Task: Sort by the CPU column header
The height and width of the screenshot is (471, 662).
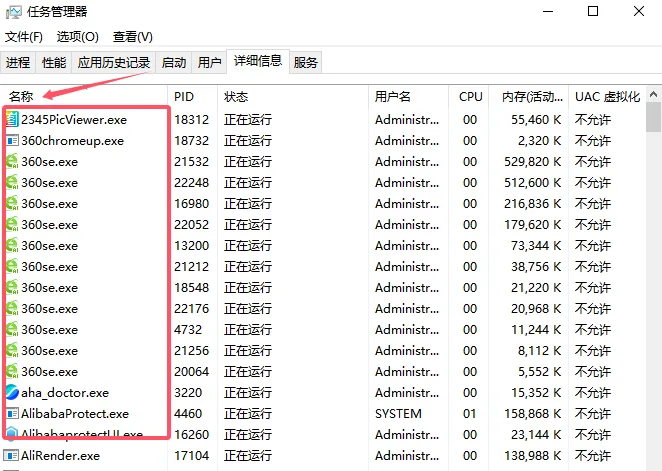Action: pos(469,97)
